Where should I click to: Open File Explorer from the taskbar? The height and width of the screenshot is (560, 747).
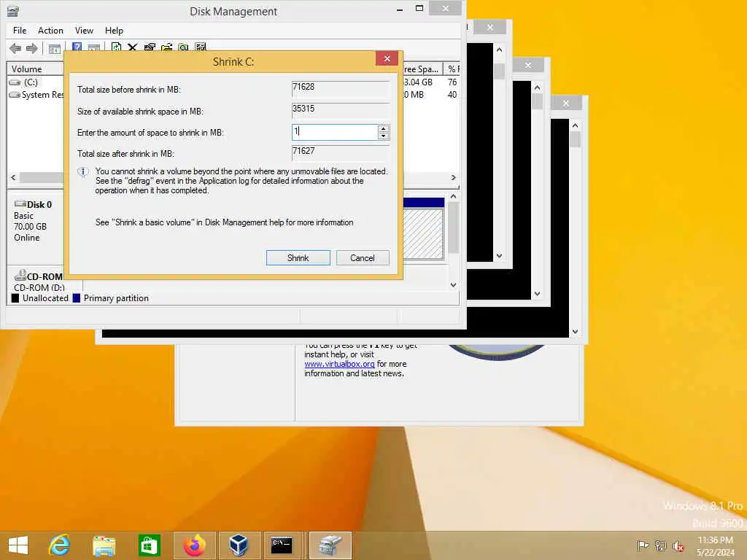pos(104,545)
